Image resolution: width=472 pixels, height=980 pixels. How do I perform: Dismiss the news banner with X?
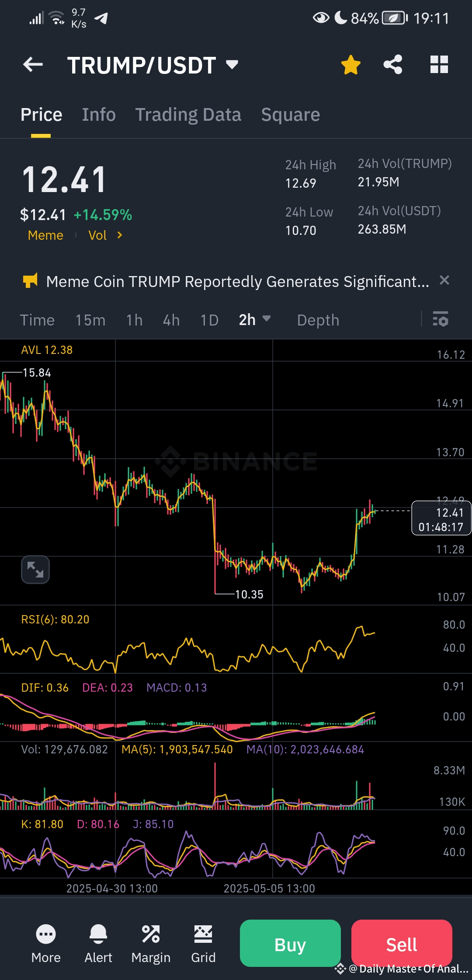click(x=444, y=280)
